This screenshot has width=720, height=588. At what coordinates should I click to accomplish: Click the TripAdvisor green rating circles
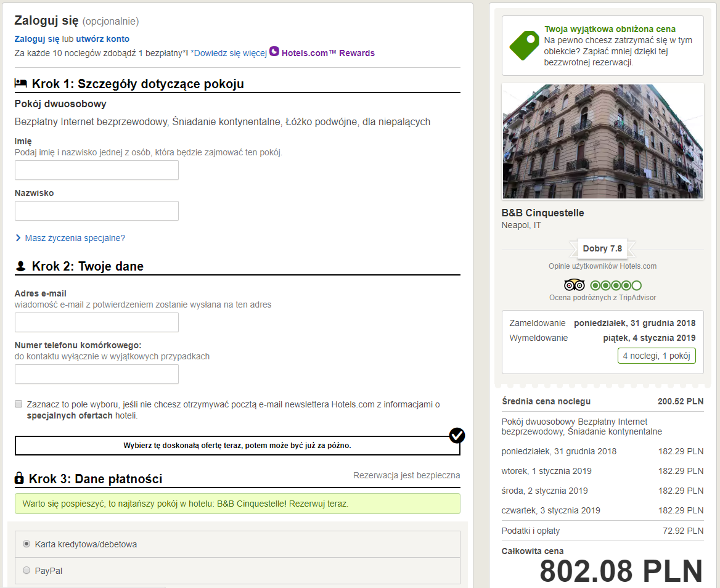[x=616, y=285]
